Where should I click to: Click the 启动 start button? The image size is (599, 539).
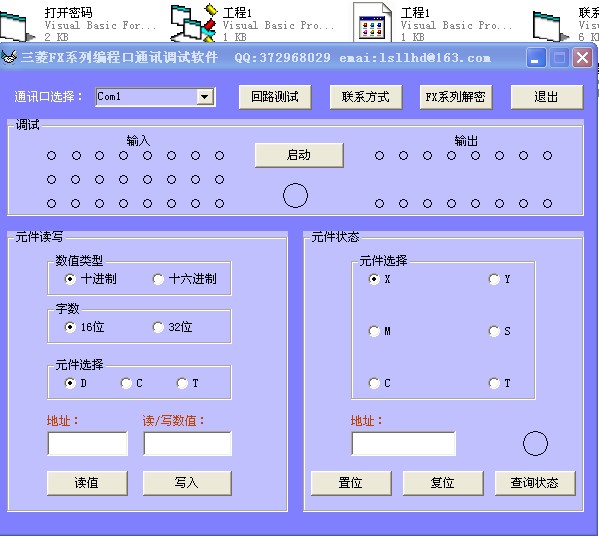(299, 155)
